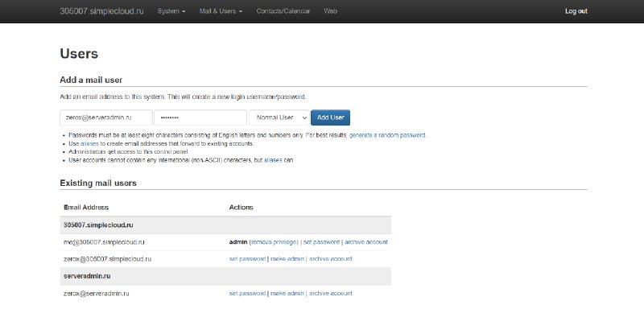This screenshot has width=644, height=309.
Task: Go to Contacts/Calendar page
Action: click(x=283, y=11)
